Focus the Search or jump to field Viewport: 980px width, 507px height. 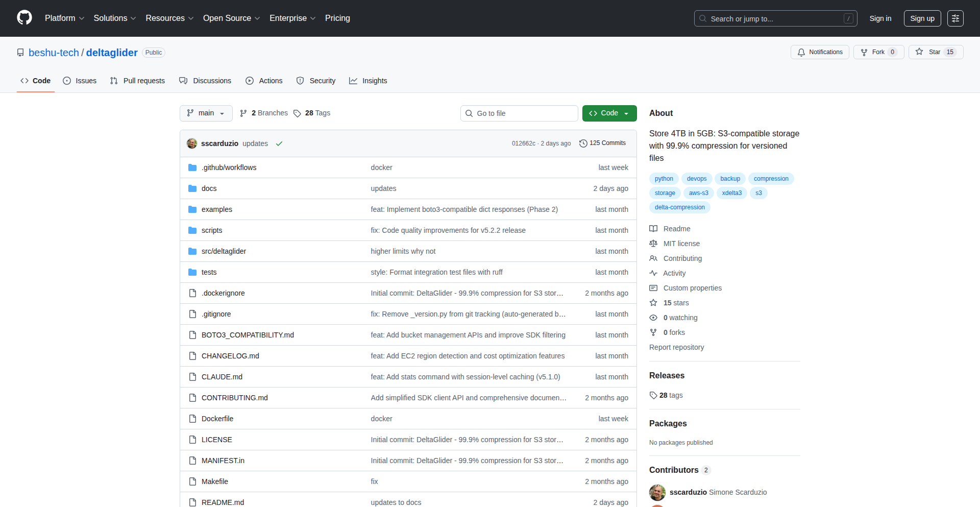pos(775,18)
